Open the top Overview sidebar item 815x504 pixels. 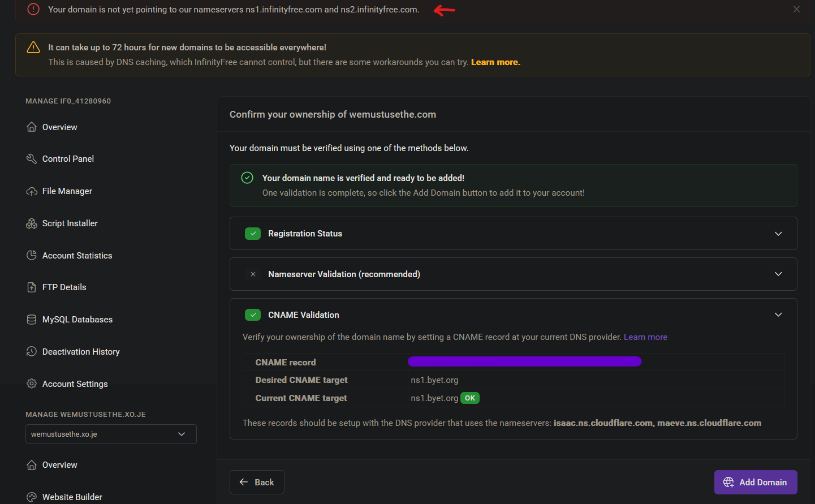coord(59,127)
